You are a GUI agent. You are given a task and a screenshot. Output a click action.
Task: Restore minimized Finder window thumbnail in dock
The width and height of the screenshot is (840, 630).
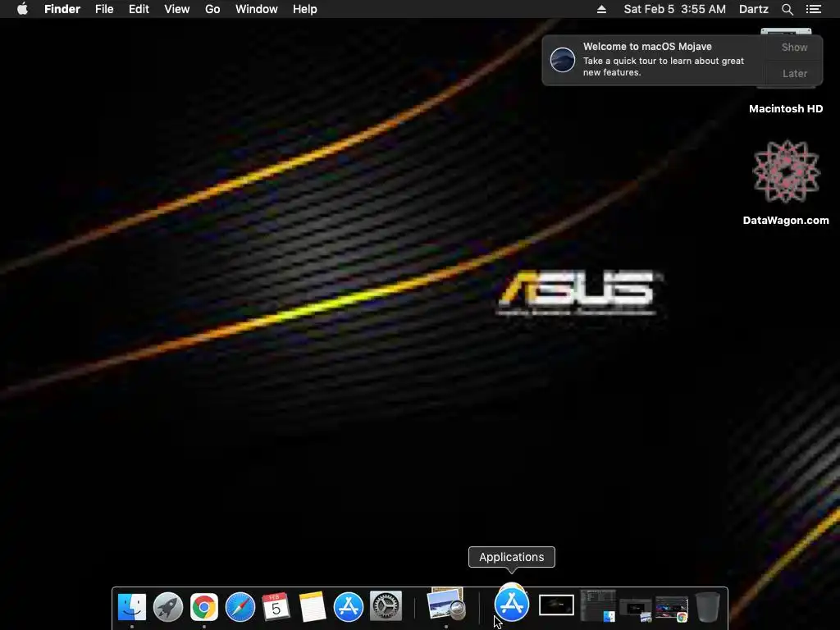pyautogui.click(x=598, y=605)
